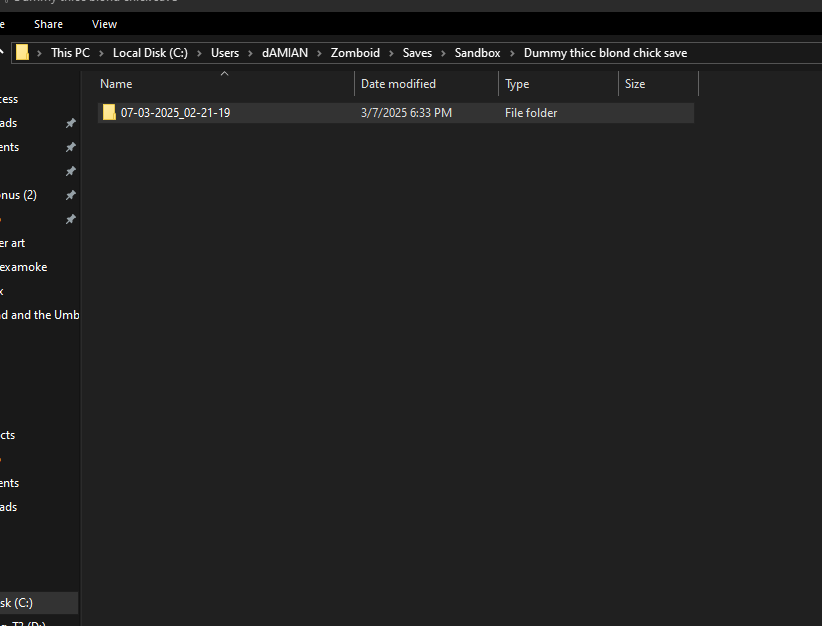The height and width of the screenshot is (626, 822).
Task: Click the folder icon in address bar
Action: click(x=22, y=52)
